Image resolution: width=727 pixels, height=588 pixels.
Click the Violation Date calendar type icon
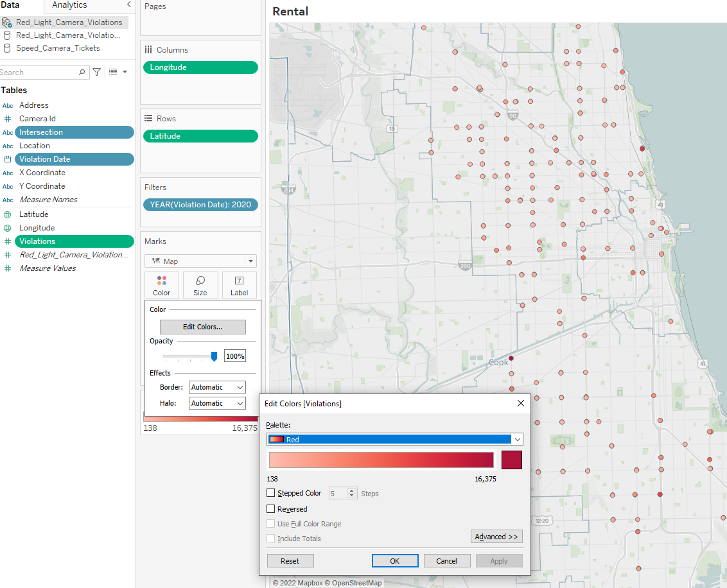pyautogui.click(x=8, y=159)
